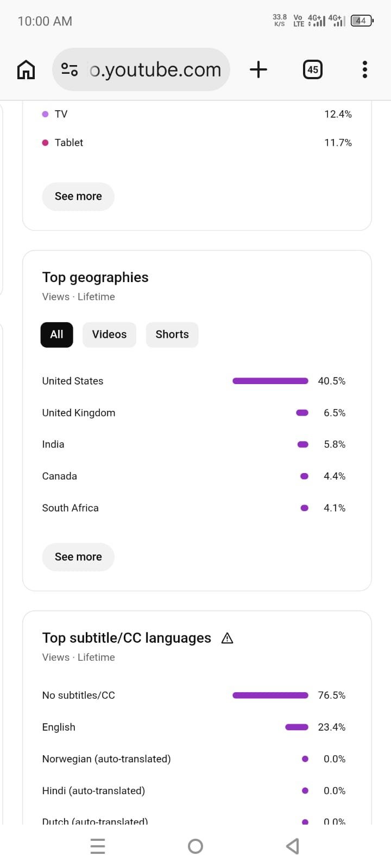
Task: Click the youtube.com address bar
Action: (x=155, y=69)
